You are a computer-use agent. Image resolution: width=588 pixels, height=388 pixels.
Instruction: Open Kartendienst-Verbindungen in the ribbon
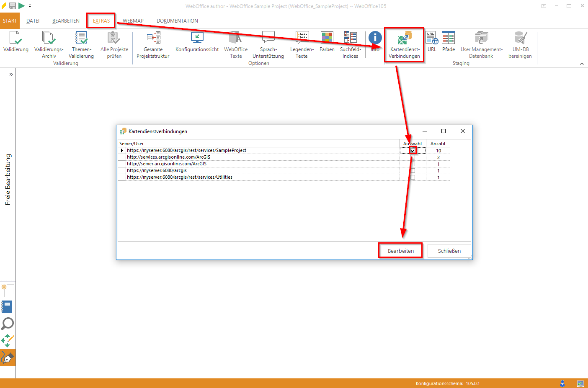tap(404, 45)
